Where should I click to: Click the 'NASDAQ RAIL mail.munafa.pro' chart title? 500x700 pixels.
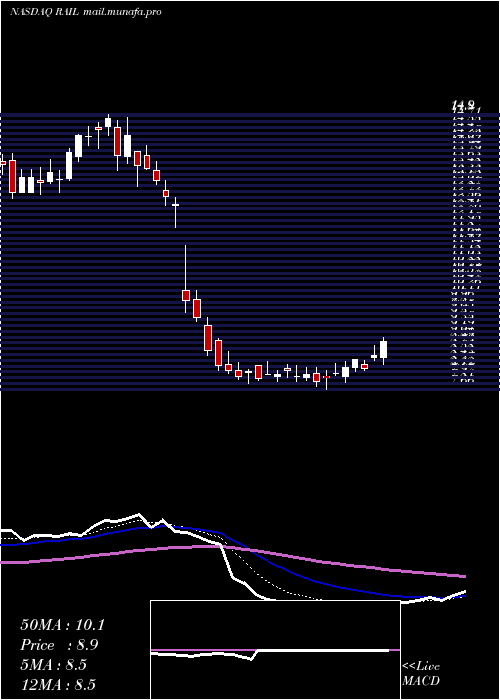click(x=85, y=12)
